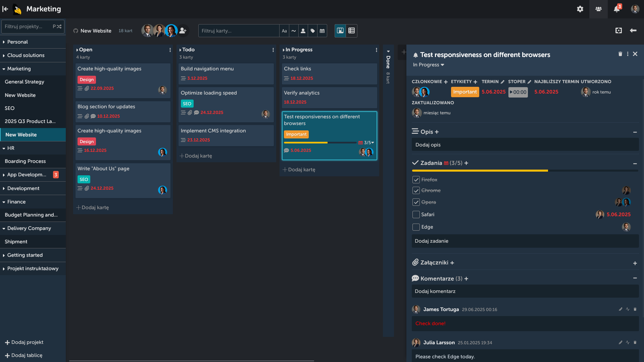This screenshot has width=644, height=362.
Task: Click Dodaj projekt at sidebar bottom
Action: coord(24,342)
